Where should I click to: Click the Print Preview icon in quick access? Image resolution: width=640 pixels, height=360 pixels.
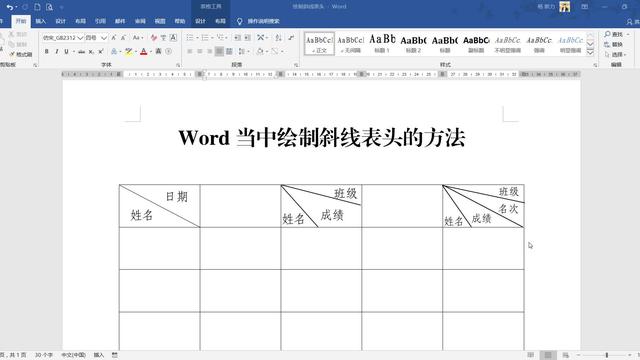49,7
